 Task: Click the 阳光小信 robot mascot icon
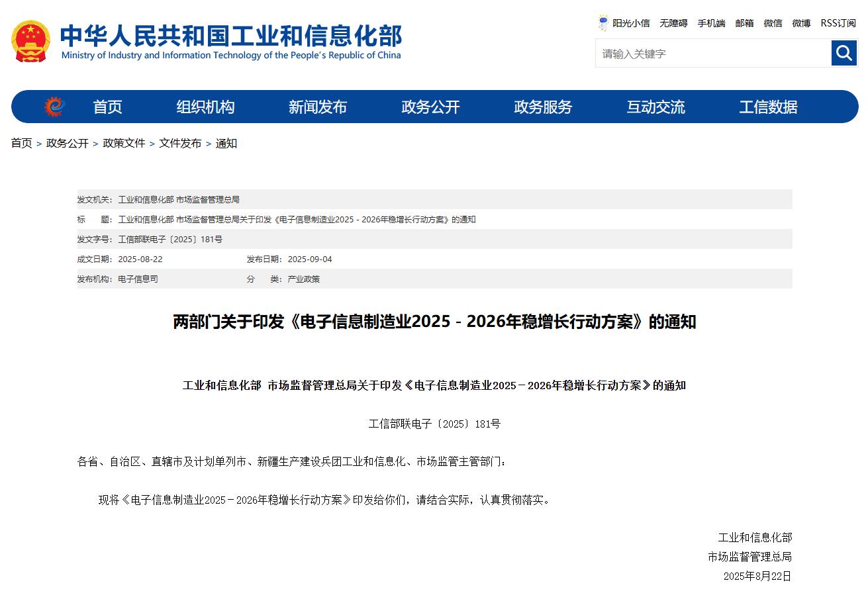coord(603,23)
